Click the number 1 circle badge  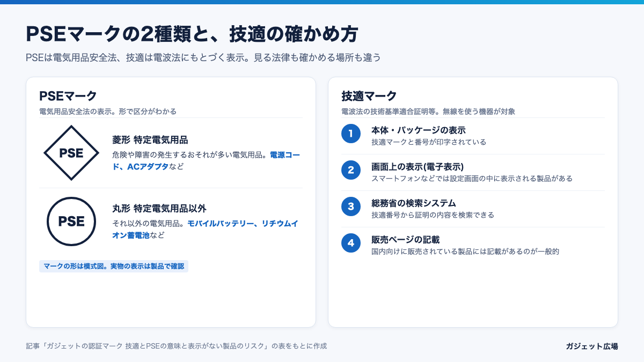[x=351, y=134]
